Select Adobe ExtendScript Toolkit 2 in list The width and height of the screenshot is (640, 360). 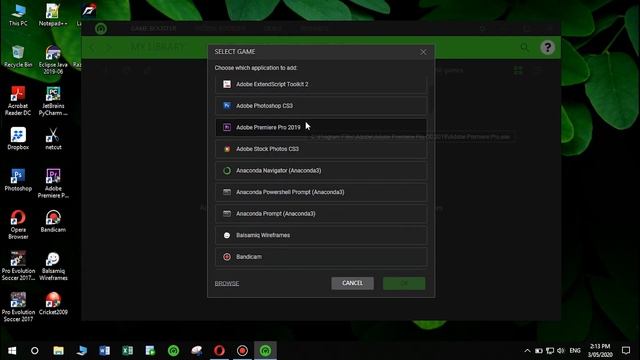point(321,84)
